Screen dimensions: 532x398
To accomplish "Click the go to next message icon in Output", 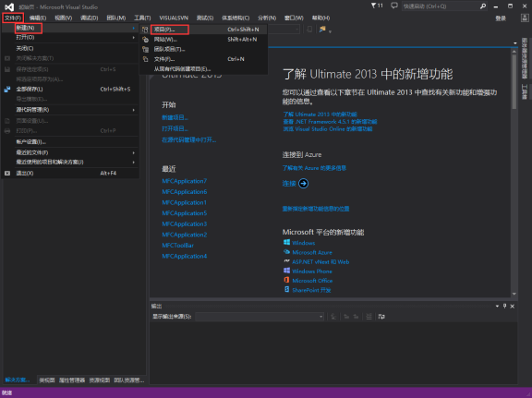I will 356,317.
